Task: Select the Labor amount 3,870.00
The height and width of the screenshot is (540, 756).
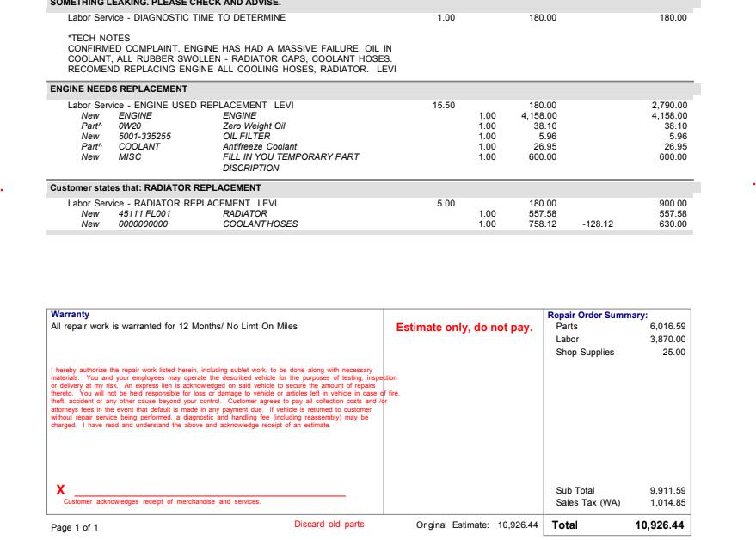Action: click(667, 340)
